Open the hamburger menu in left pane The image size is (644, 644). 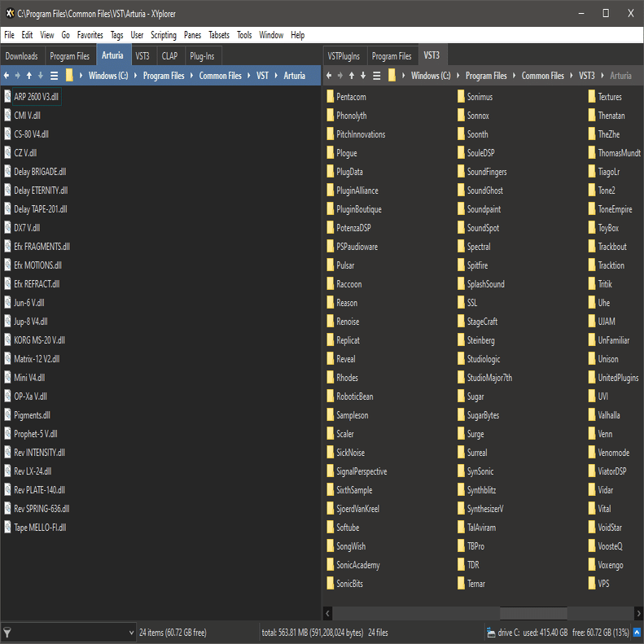click(x=54, y=76)
